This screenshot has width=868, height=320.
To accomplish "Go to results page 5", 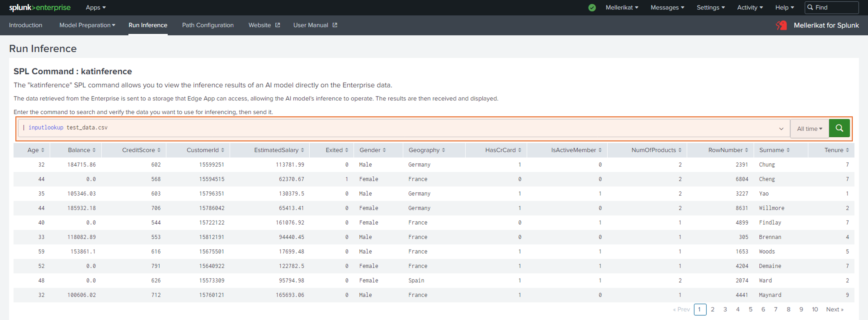I will click(x=750, y=309).
